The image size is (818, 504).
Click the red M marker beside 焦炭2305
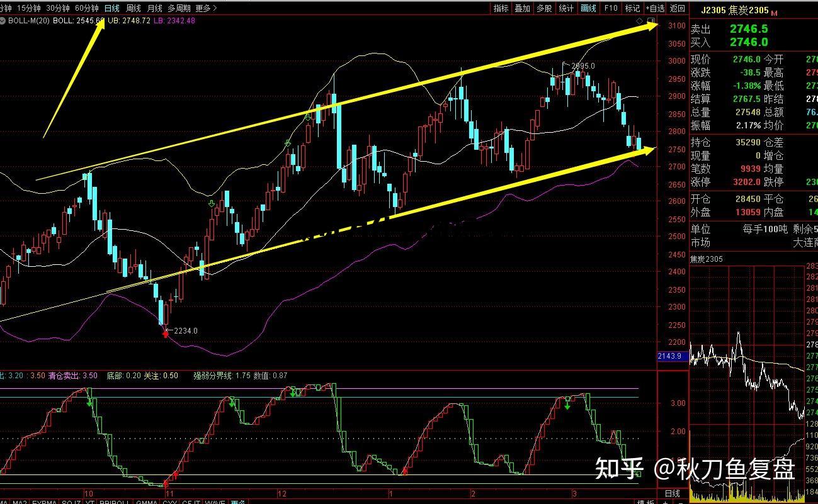pyautogui.click(x=774, y=13)
